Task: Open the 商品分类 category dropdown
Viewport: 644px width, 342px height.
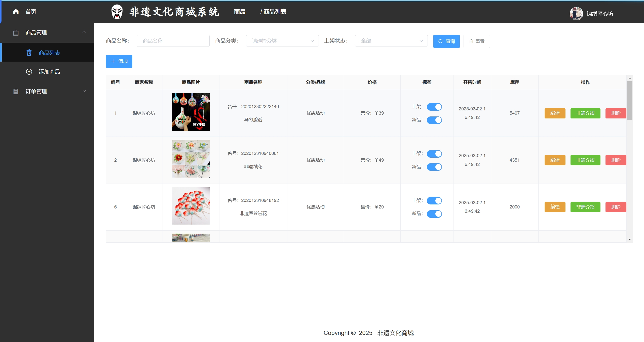Action: point(282,41)
